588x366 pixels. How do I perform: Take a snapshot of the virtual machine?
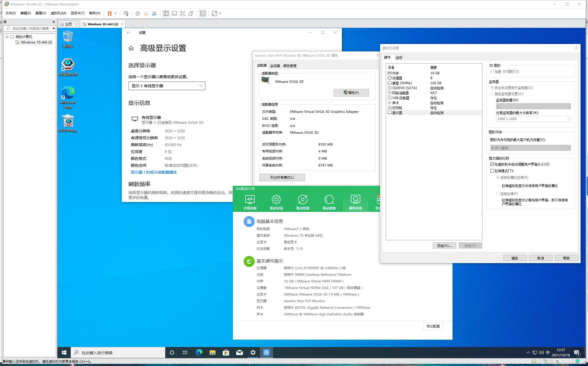tap(138, 13)
